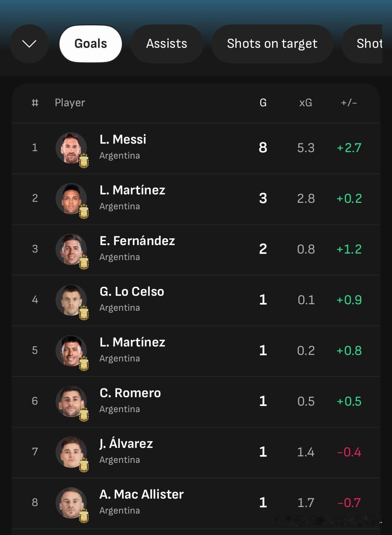This screenshot has height=535, width=392.
Task: Click the Argentina crest on A. Mac Allister's photo
Action: [84, 516]
